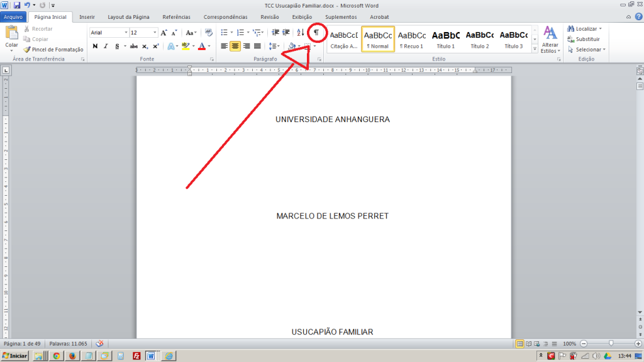Screen dimensions: 644x362
Task: Shrink the font size
Action: tap(174, 33)
